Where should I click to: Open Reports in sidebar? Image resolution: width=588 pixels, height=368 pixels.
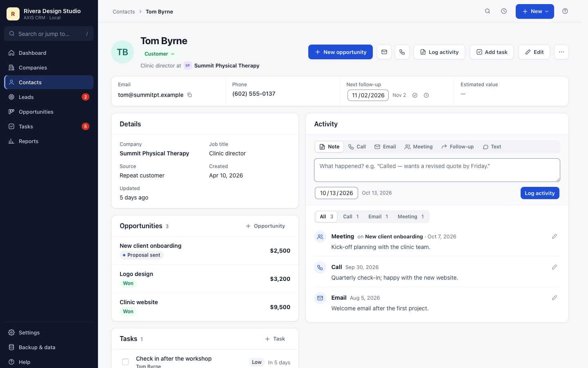point(49,141)
